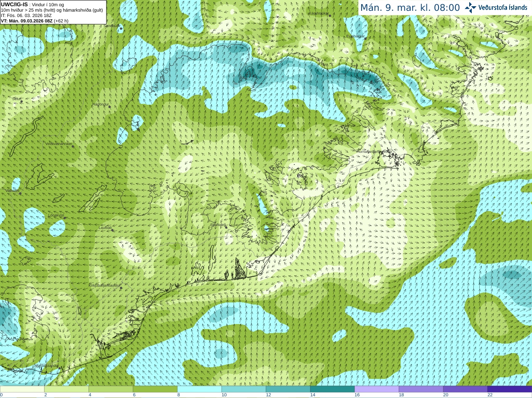Click the '22' value on the colour scale
This screenshot has height=398, width=532.
[x=490, y=395]
